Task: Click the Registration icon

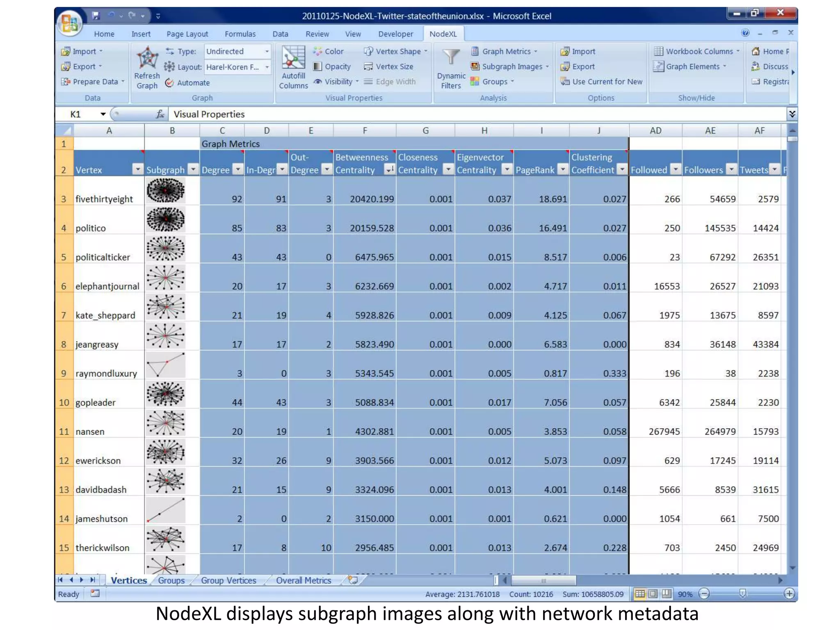Action: pos(756,82)
